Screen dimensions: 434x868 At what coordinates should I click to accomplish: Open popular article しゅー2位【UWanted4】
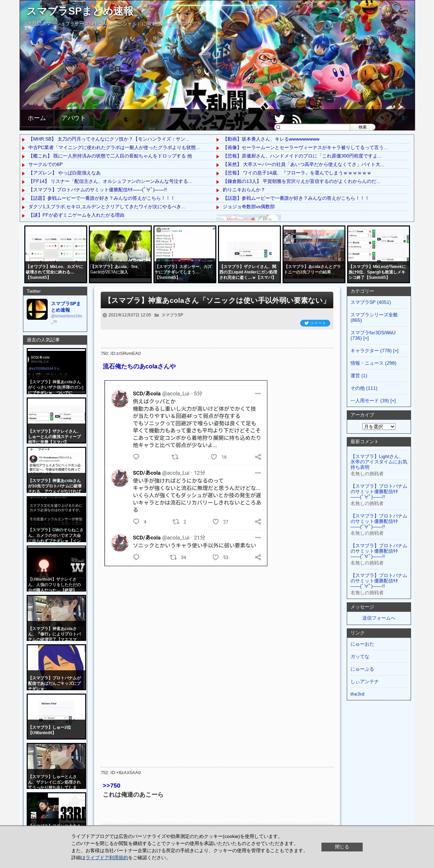pyautogui.click(x=56, y=717)
